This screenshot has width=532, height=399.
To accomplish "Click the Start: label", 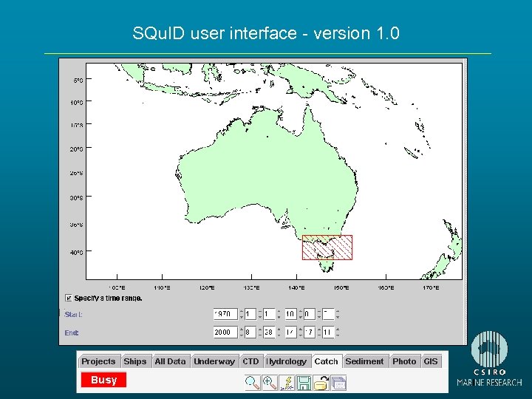I will [x=73, y=315].
